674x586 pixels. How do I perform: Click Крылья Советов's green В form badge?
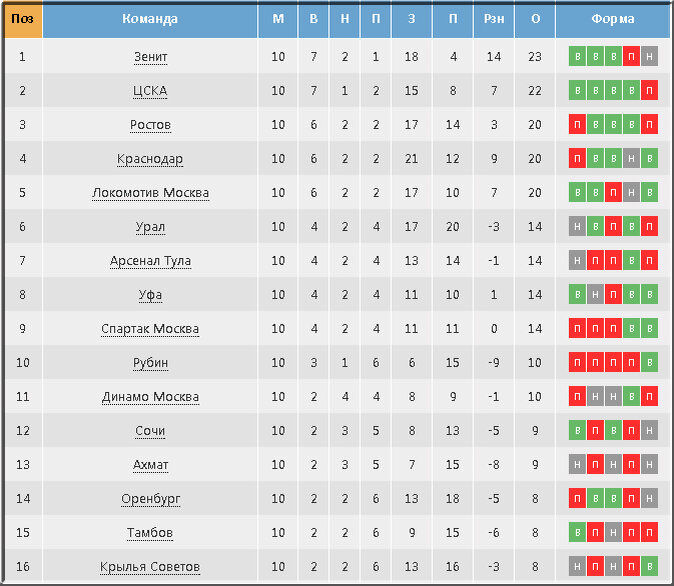point(649,566)
